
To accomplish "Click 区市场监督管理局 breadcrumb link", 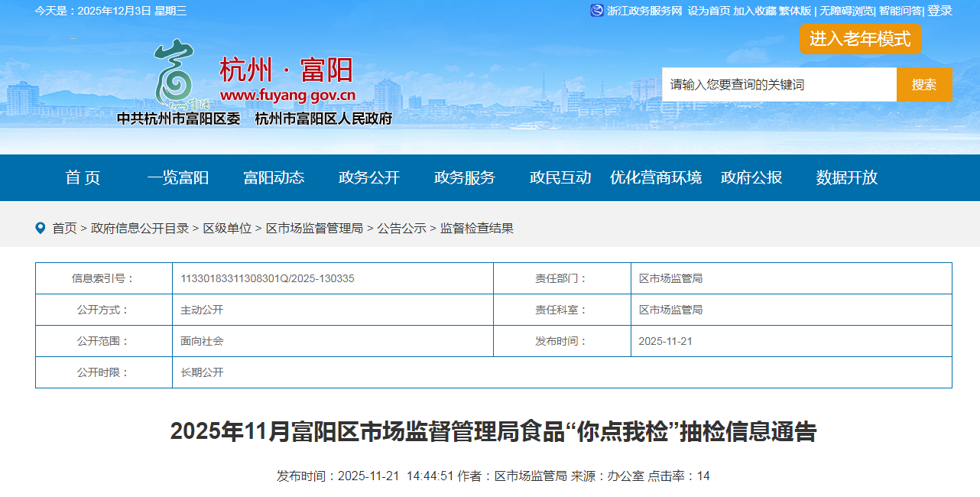I will pyautogui.click(x=314, y=228).
